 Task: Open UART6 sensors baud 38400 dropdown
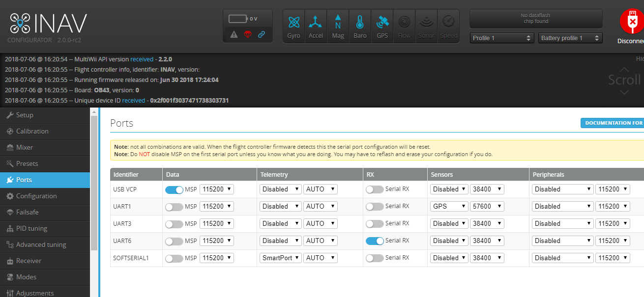tap(487, 241)
